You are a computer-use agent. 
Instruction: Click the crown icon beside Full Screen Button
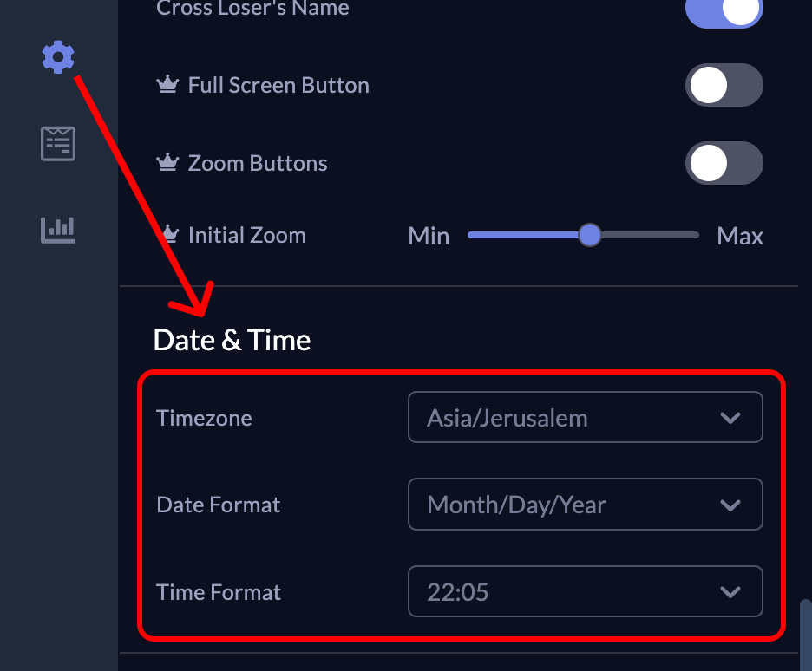(167, 85)
